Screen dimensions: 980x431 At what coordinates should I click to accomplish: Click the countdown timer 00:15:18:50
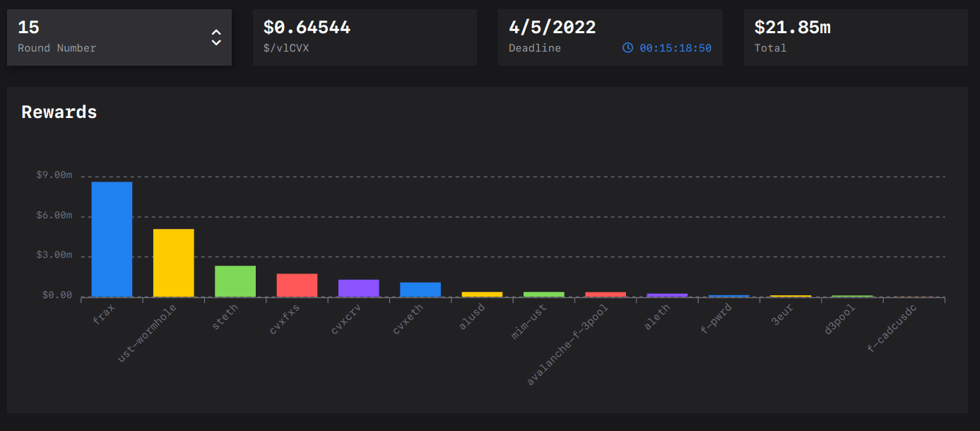pos(675,48)
